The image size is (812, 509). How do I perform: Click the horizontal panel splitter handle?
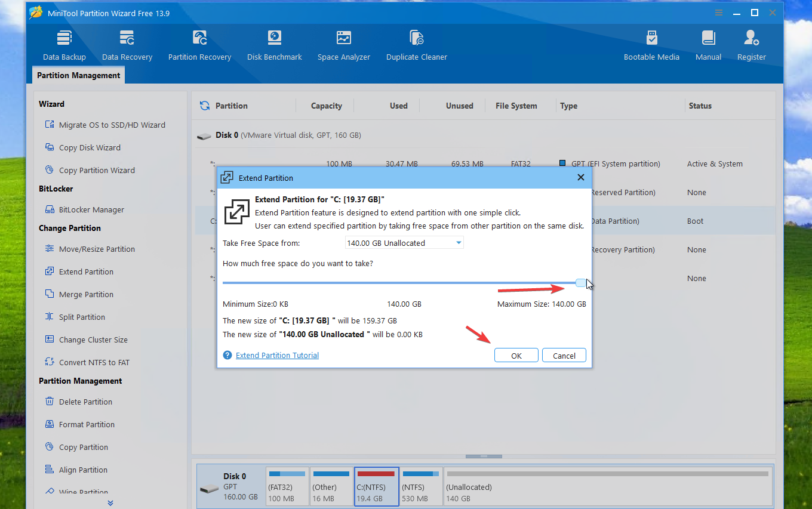tap(484, 456)
